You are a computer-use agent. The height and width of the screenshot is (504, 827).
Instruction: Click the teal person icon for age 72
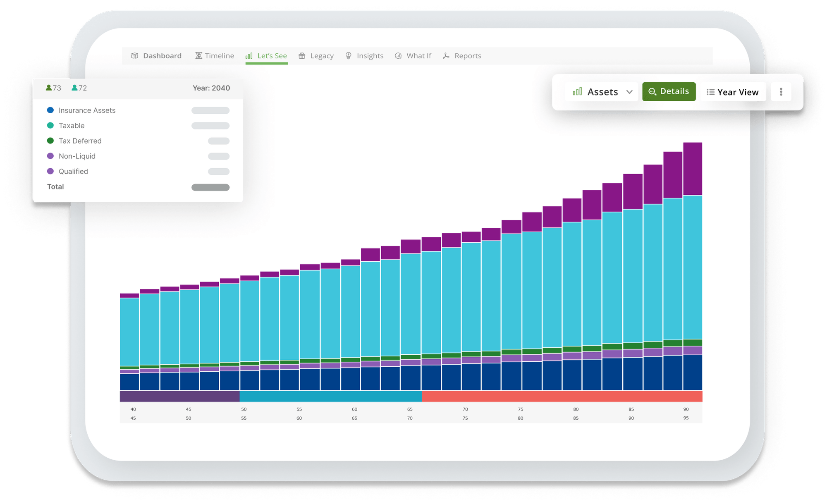74,88
